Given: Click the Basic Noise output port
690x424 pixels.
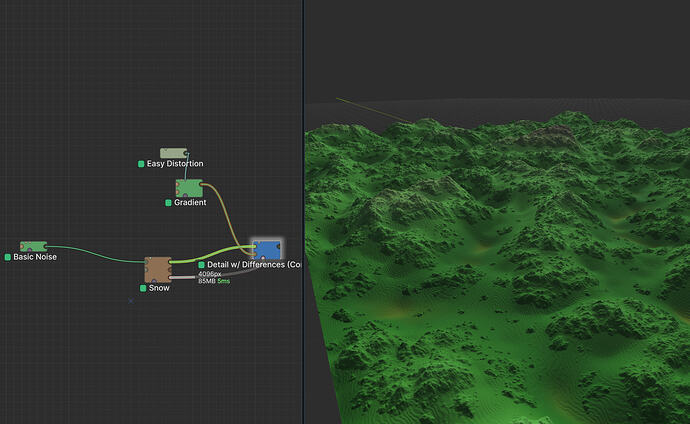Looking at the screenshot, I should pos(45,247).
